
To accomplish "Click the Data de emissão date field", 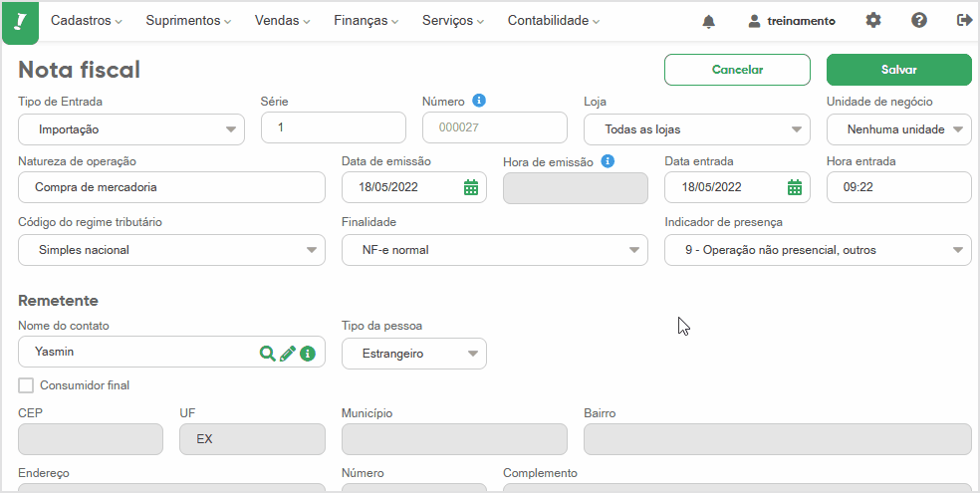I will (414, 187).
